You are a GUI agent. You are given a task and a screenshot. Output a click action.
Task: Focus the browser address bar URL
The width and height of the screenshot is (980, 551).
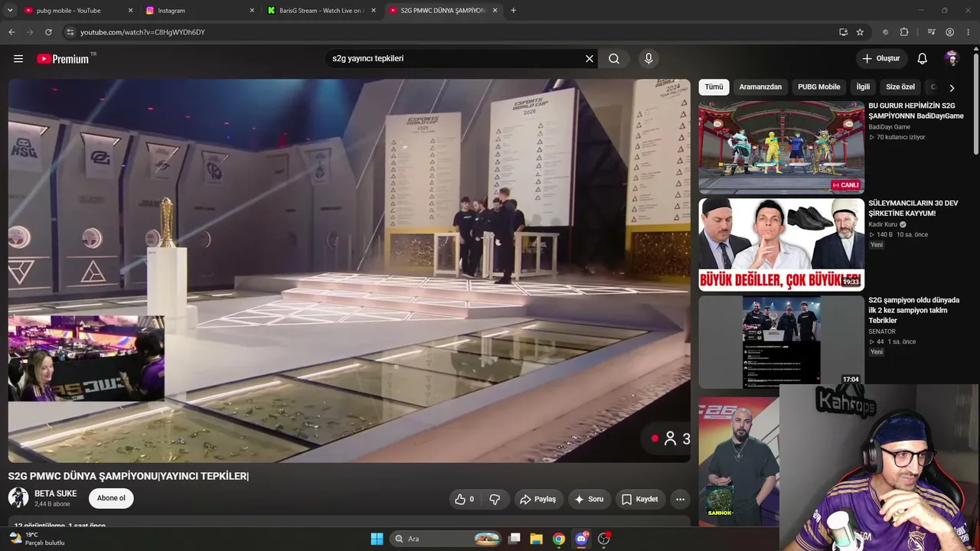[x=142, y=32]
